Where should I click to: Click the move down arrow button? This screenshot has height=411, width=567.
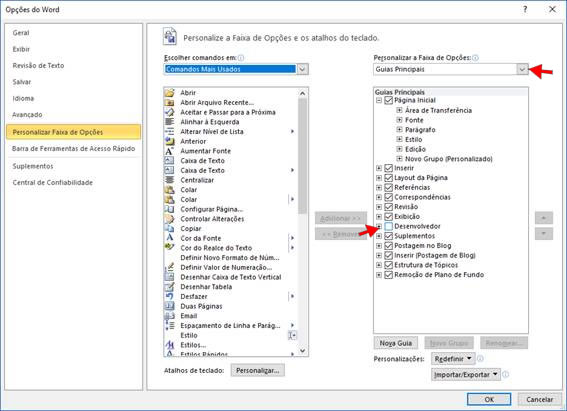[543, 234]
